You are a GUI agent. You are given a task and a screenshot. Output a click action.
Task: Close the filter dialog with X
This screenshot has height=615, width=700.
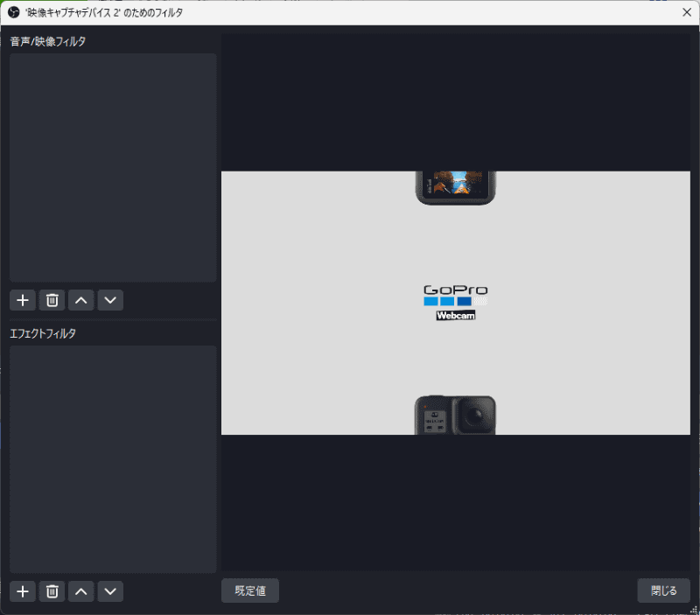tap(687, 12)
